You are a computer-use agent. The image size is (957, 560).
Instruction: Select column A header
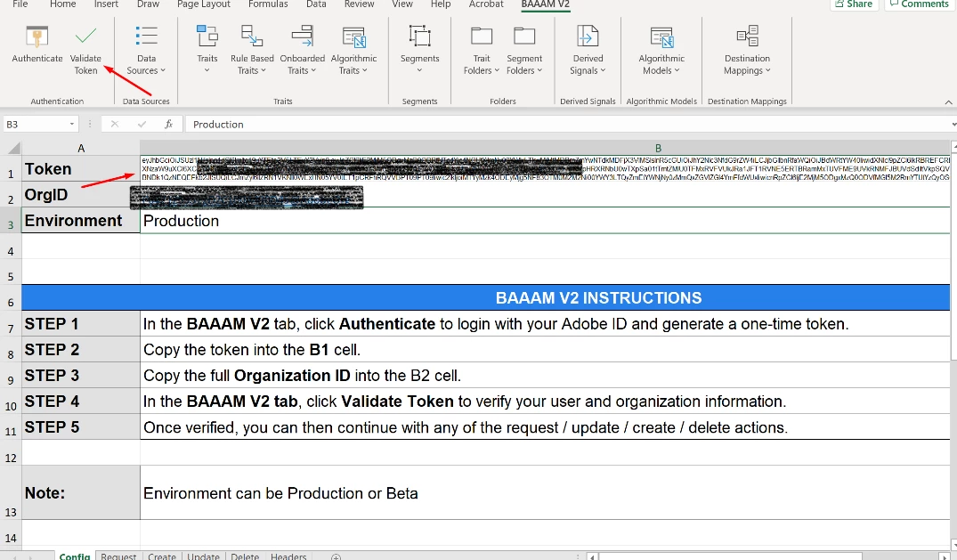[80, 148]
